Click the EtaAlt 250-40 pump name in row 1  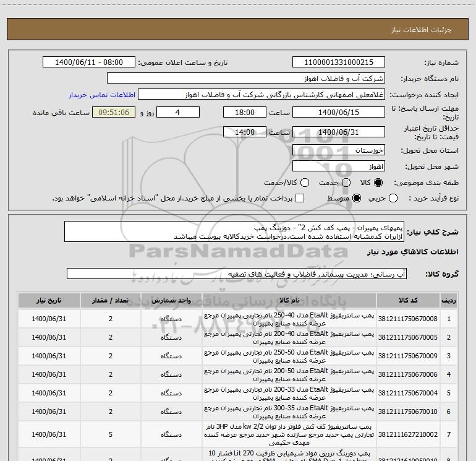(289, 319)
